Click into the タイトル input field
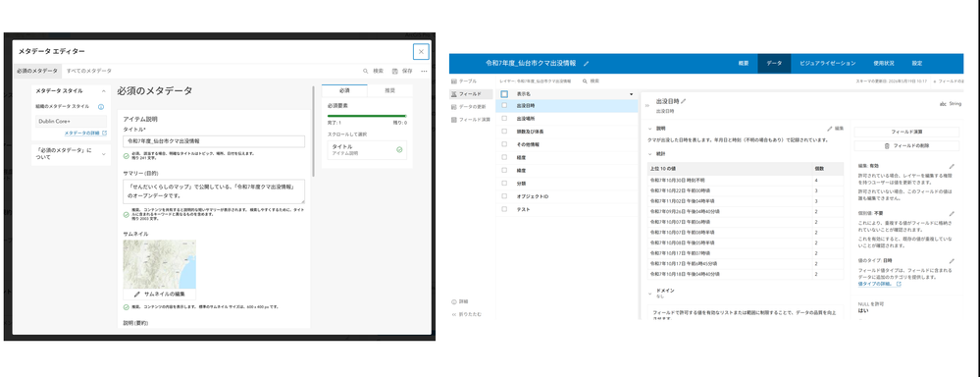This screenshot has height=377, width=980. pos(214,141)
